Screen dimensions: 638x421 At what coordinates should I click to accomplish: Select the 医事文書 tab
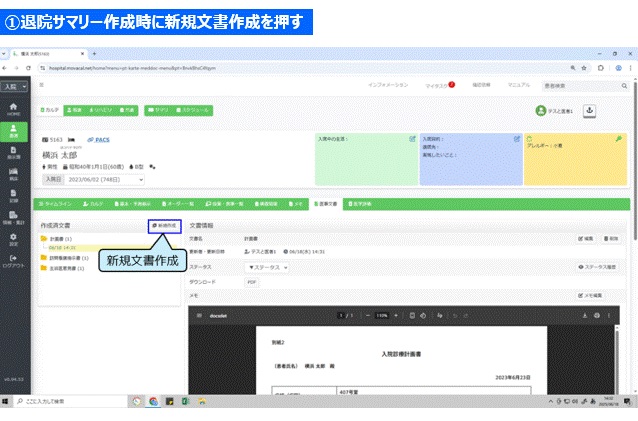tap(326, 204)
